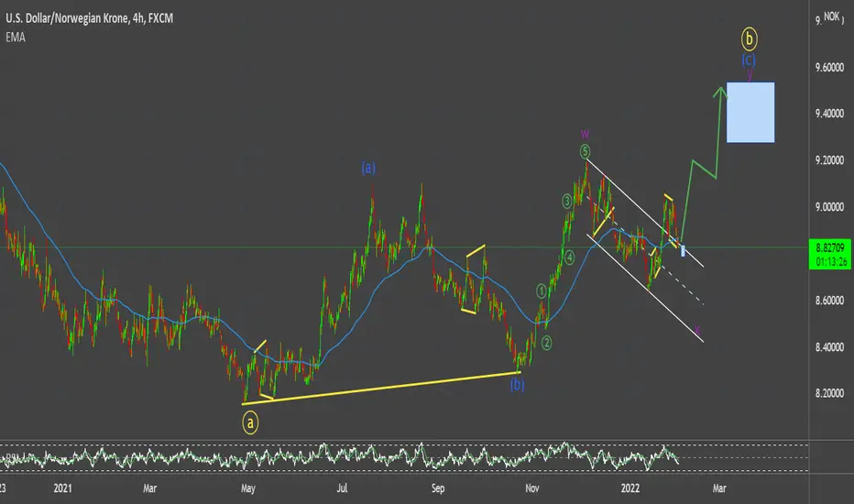Select the blue (a) wave label
The height and width of the screenshot is (504, 854).
click(x=368, y=168)
